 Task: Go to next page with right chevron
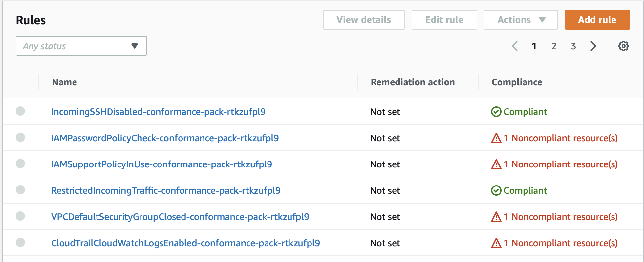593,46
